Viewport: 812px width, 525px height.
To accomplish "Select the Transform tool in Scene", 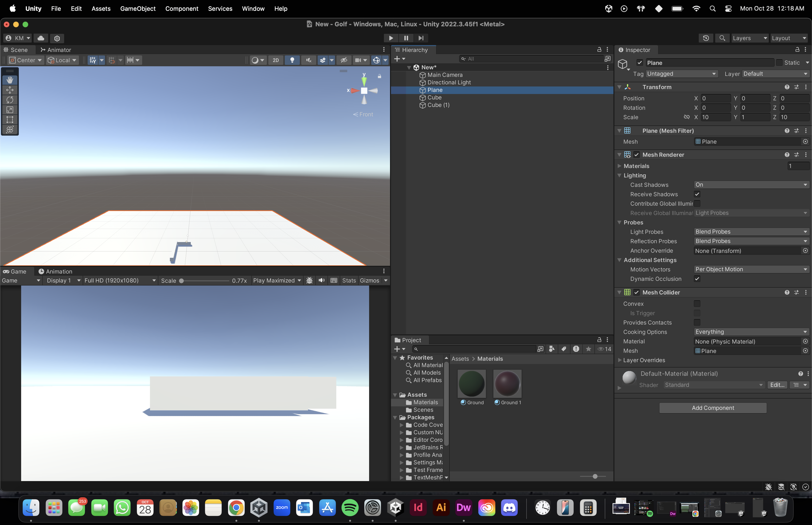I will click(10, 129).
